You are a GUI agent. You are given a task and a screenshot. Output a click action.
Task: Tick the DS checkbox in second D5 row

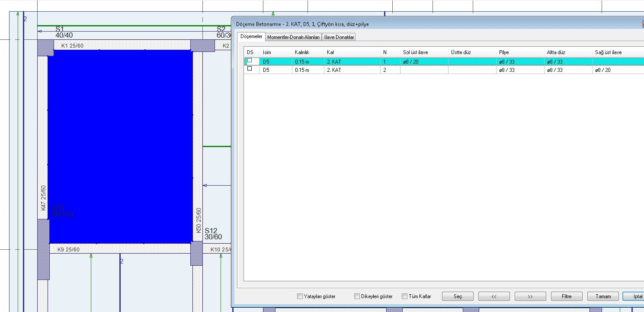250,69
